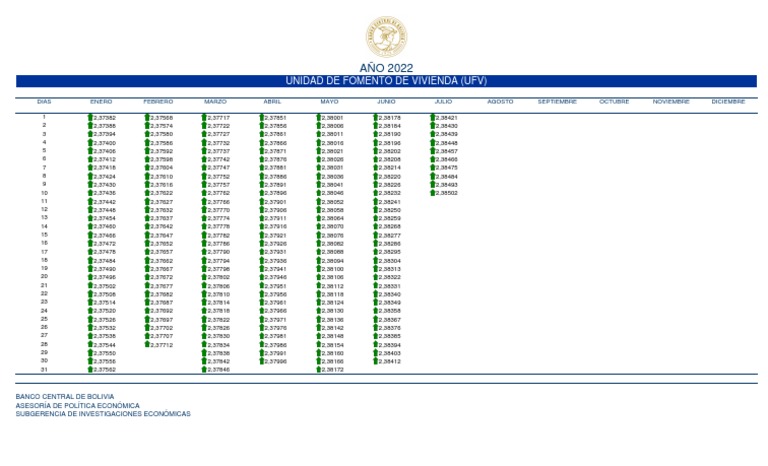768x466 pixels.
Task: Click the green arrow beside 2,38421
Action: click(x=433, y=118)
